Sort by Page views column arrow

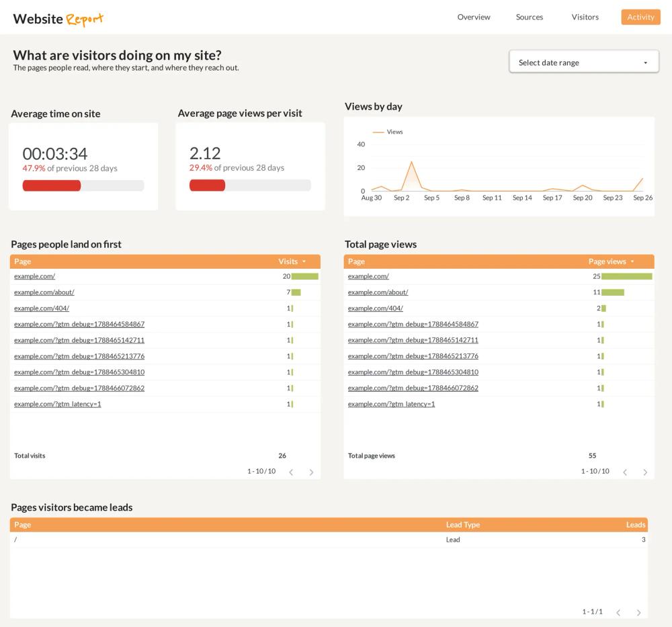pyautogui.click(x=632, y=261)
